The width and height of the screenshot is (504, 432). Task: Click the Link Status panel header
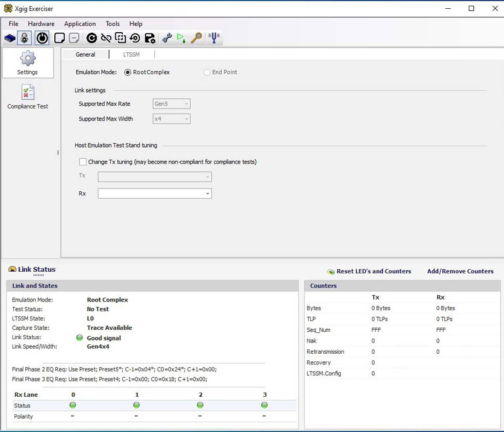point(37,269)
